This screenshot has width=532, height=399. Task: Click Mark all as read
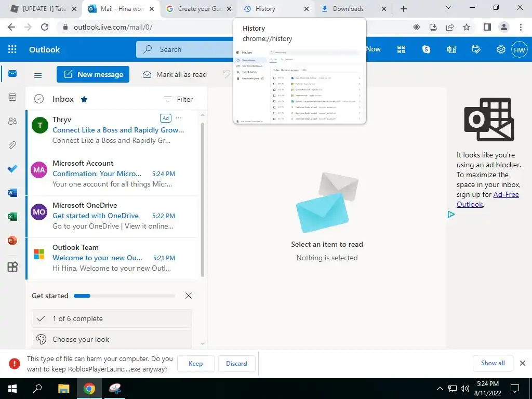tap(175, 74)
